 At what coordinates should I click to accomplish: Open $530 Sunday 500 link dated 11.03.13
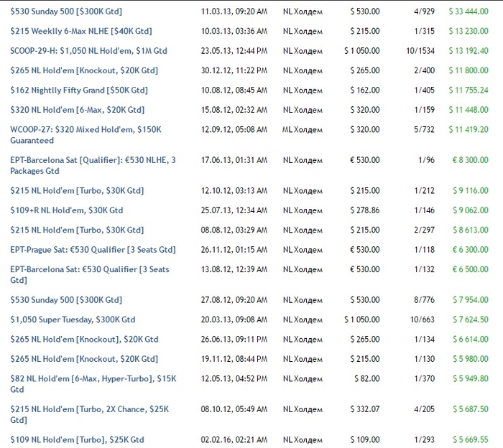[x=66, y=11]
